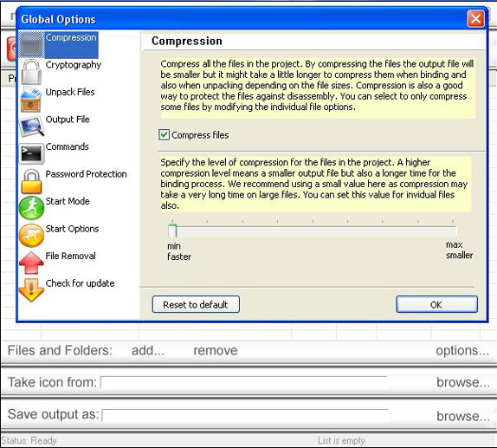Select the Password Protection gold padlock icon

pyautogui.click(x=31, y=181)
